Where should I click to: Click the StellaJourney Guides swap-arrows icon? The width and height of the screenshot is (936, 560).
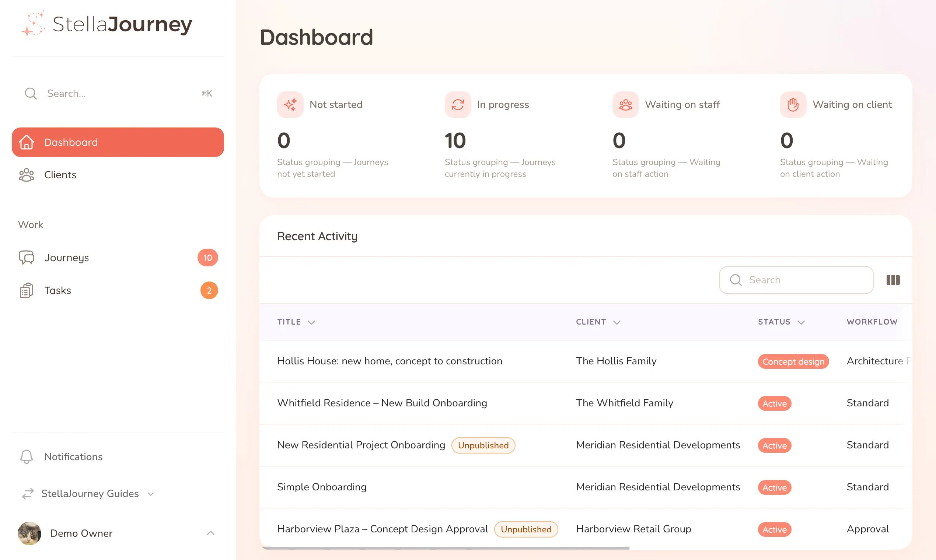(x=28, y=494)
